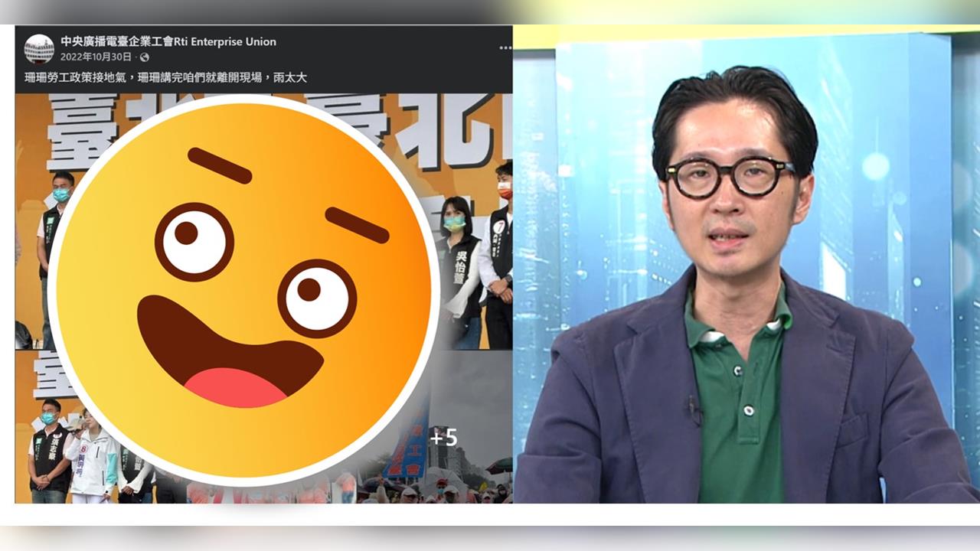Image resolution: width=980 pixels, height=551 pixels.
Task: Click the post date 2022年10月30日
Action: (97, 57)
